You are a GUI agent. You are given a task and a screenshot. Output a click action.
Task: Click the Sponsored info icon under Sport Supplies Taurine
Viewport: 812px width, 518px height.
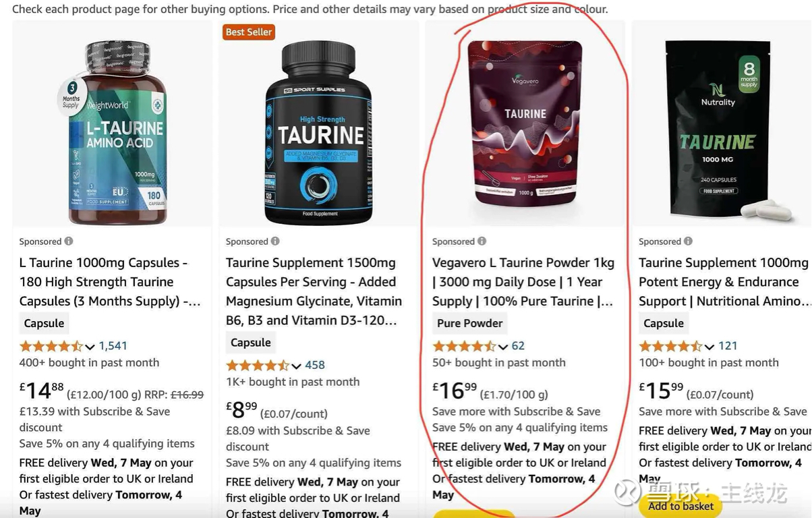(275, 241)
